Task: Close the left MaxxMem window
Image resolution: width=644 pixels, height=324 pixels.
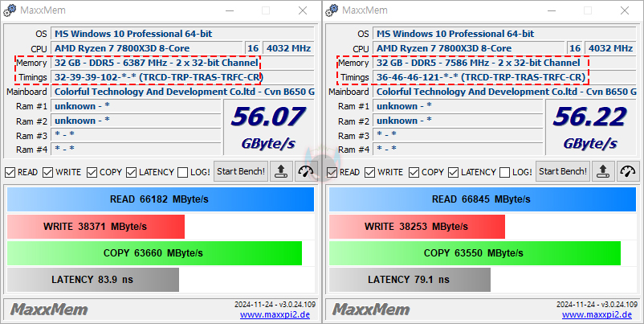Action: (x=303, y=10)
